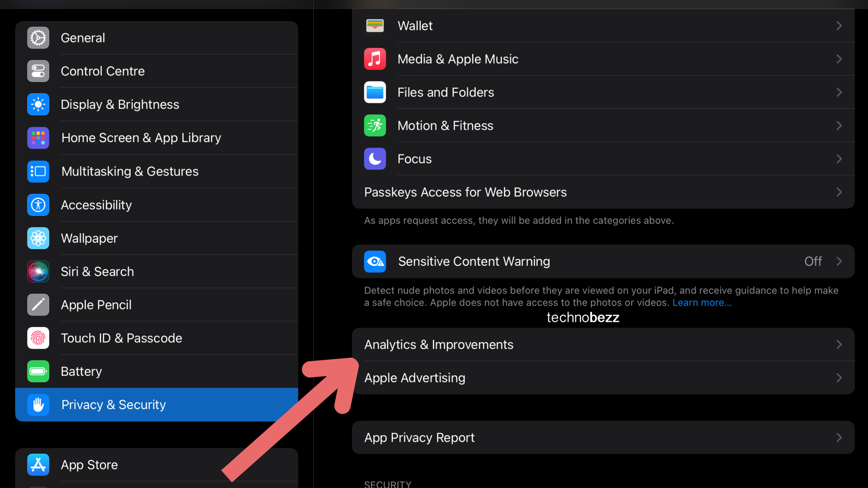Tap the Siri & Search orb icon
Image resolution: width=868 pixels, height=488 pixels.
point(38,271)
